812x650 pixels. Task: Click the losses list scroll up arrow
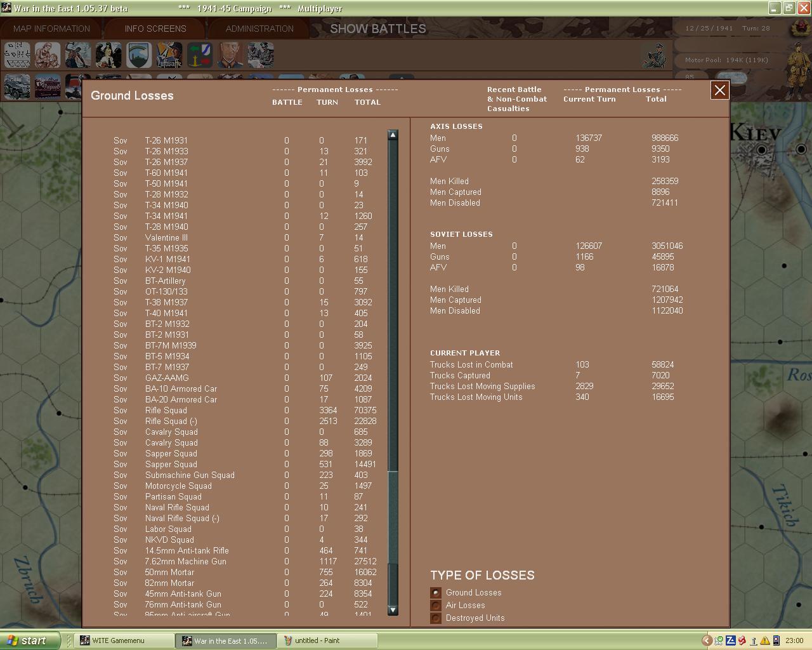click(x=393, y=135)
